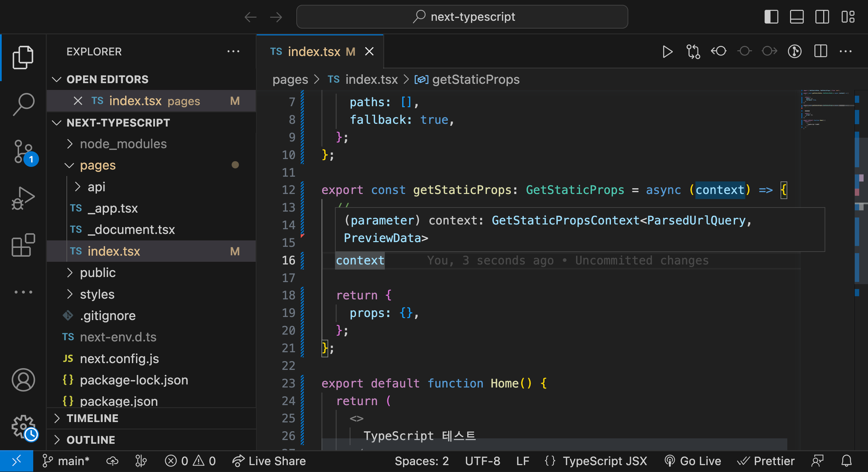Start a Live Share session
This screenshot has width=868, height=472.
click(269, 461)
